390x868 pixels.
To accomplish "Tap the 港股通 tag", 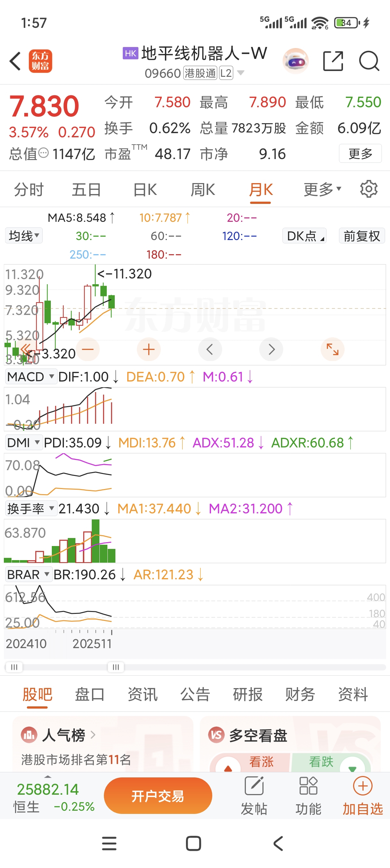I will point(200,73).
